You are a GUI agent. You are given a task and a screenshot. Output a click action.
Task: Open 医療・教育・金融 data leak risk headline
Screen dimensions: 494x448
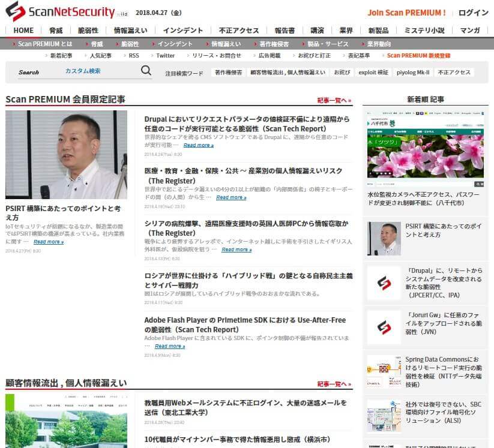point(244,176)
